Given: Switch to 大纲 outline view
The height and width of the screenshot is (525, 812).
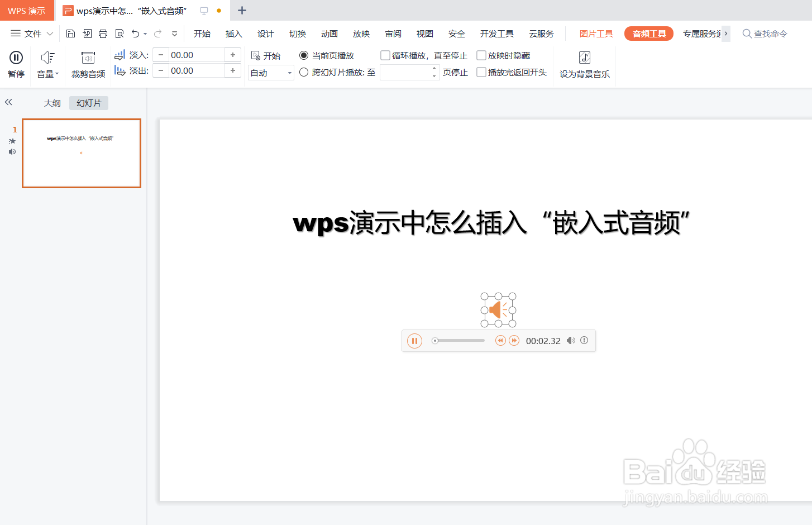Looking at the screenshot, I should click(52, 103).
